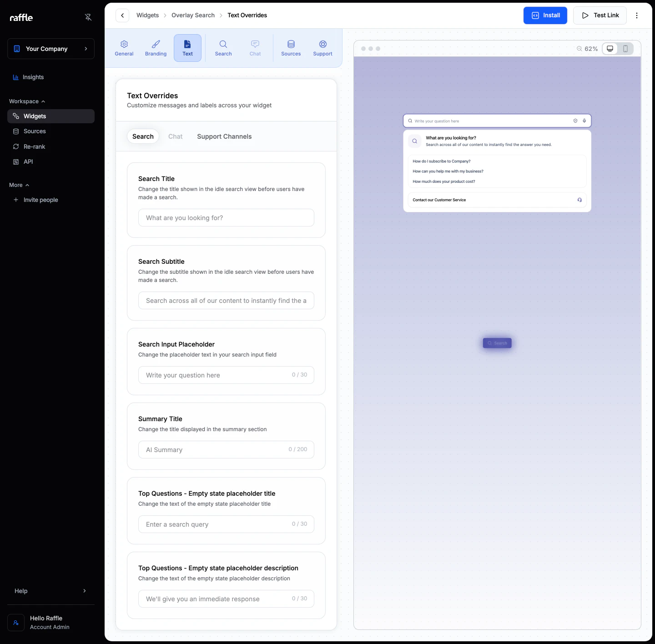The width and height of the screenshot is (655, 644).
Task: Click the empty state placeholder description field
Action: click(x=226, y=599)
